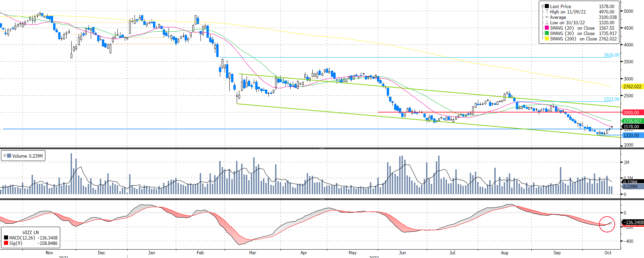Viewport: 644px width, 258px height.
Task: Click the Mar label on the time axis
Action: [x=253, y=253]
